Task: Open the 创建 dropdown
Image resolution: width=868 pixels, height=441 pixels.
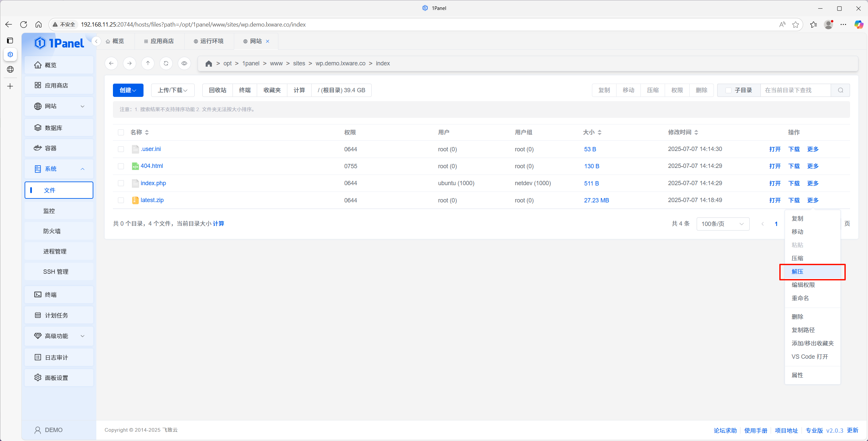Action: [128, 90]
